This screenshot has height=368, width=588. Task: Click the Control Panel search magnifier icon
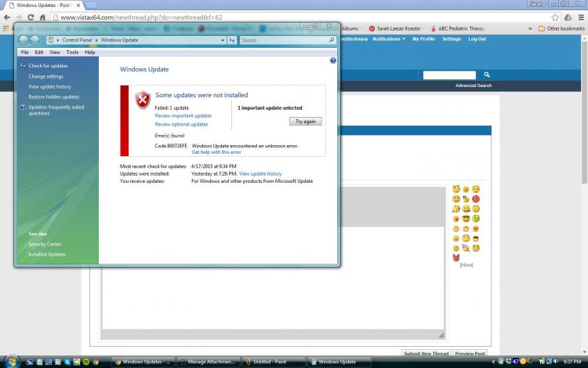click(x=332, y=40)
